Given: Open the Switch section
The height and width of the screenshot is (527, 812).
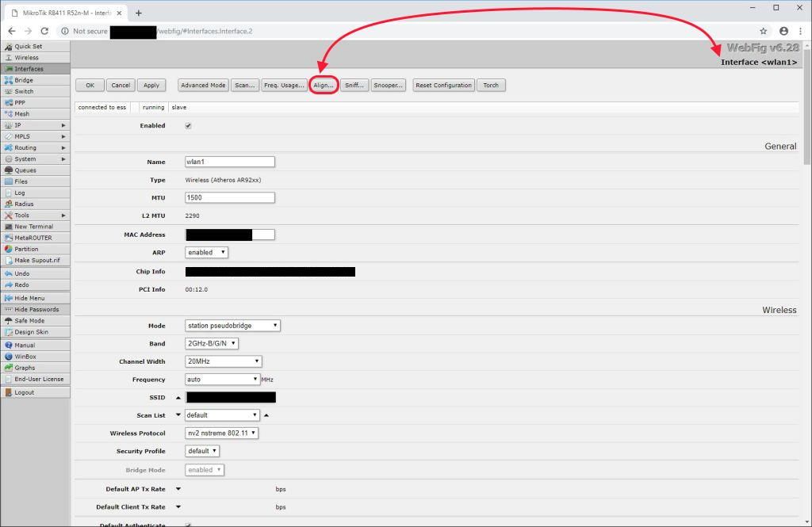Looking at the screenshot, I should coord(35,91).
